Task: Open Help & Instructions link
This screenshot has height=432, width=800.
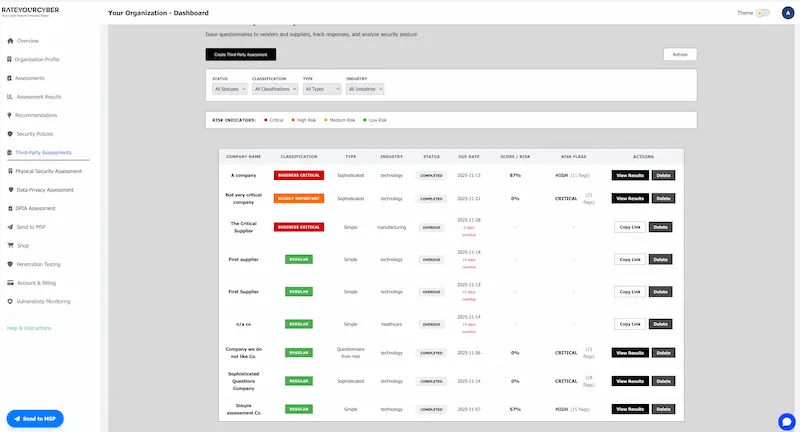Action: tap(29, 328)
